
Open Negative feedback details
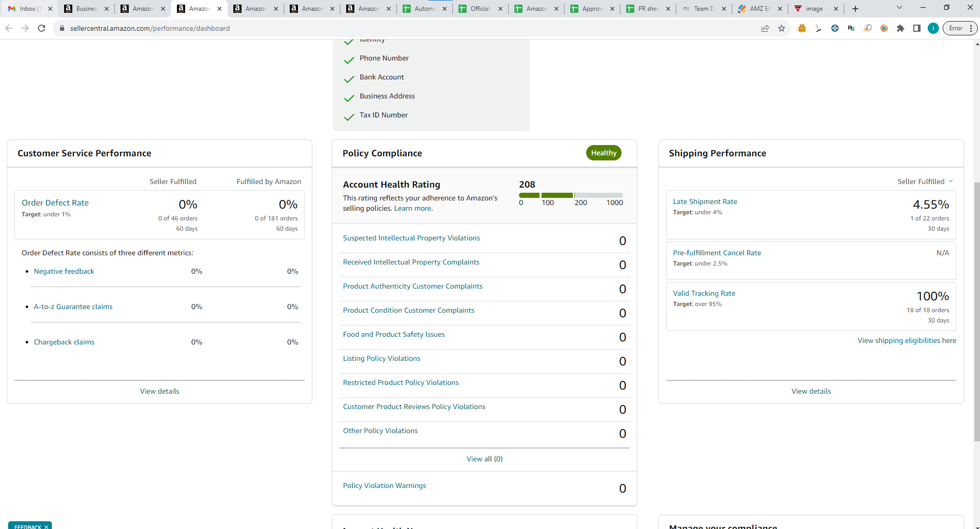64,271
